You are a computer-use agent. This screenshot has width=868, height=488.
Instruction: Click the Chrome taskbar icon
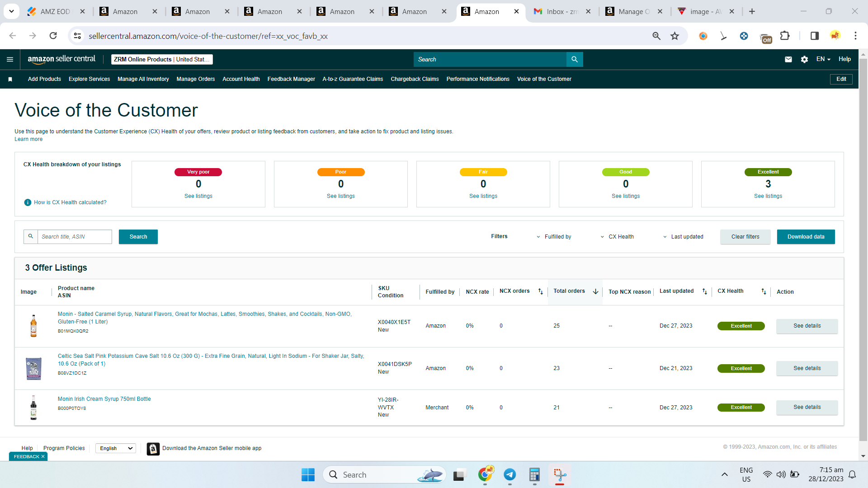pos(485,474)
